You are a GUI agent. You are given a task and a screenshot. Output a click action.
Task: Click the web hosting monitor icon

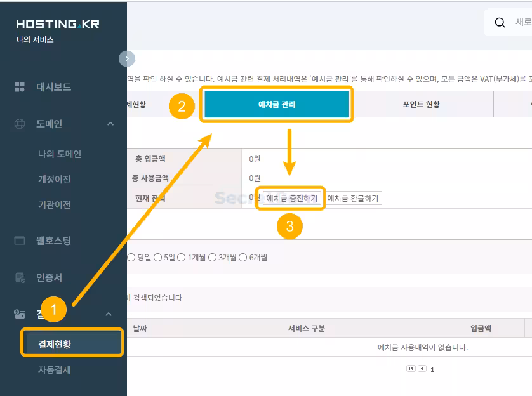click(x=20, y=241)
